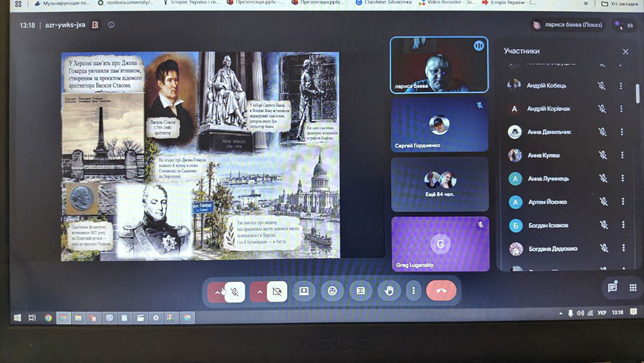
Task: Expand video settings arrow beside camera
Action: coord(259,292)
